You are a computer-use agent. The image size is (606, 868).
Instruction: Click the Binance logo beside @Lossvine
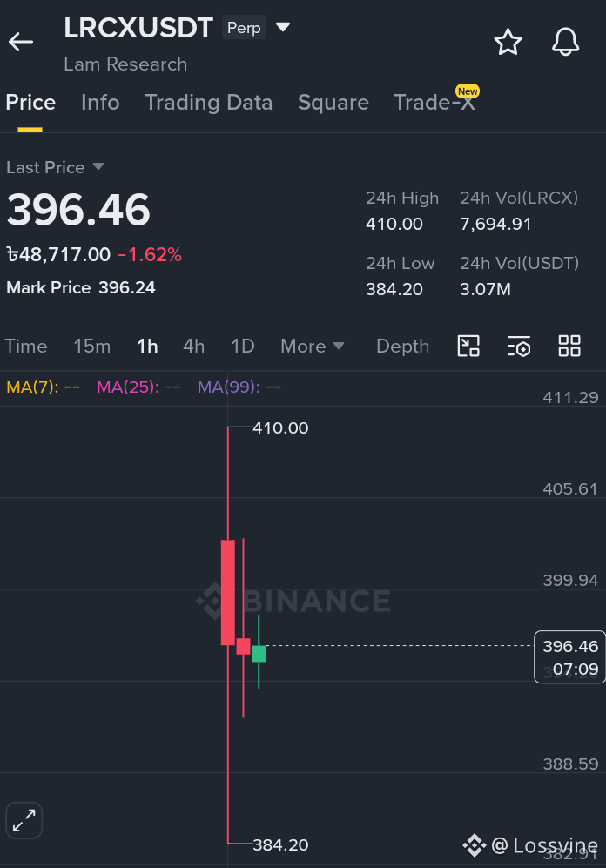coord(475,844)
